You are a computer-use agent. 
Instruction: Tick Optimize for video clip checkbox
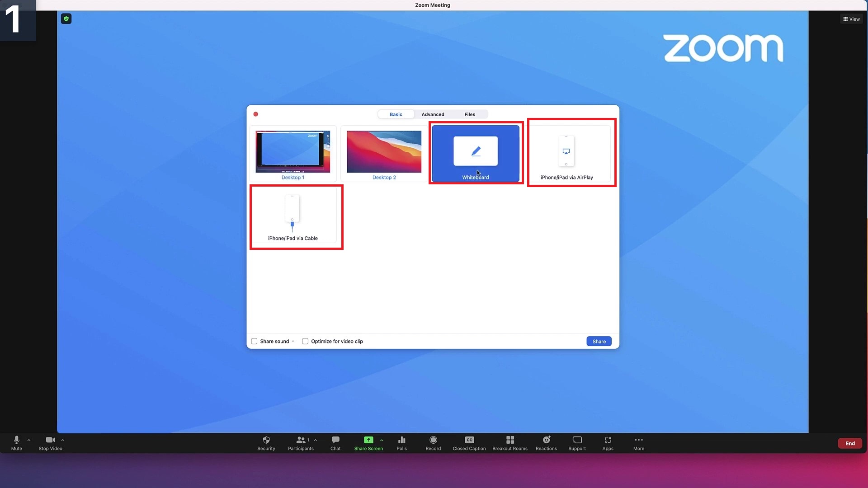(x=305, y=341)
